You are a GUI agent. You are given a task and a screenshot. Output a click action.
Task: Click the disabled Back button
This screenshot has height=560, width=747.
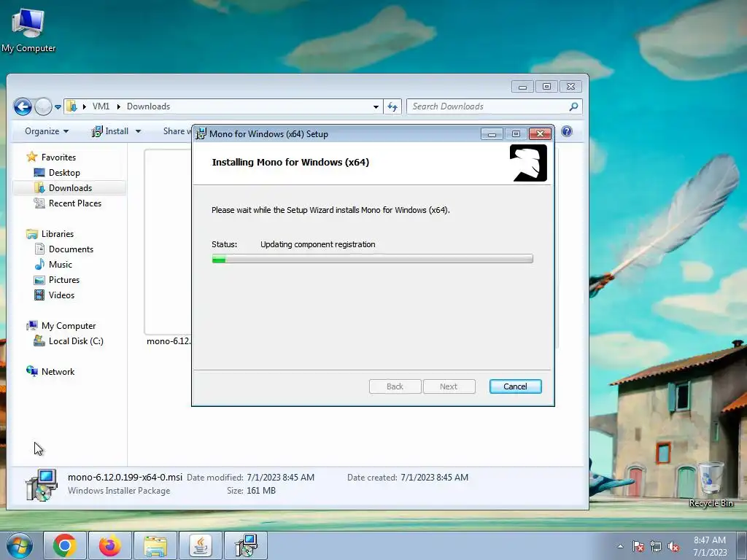tap(395, 386)
